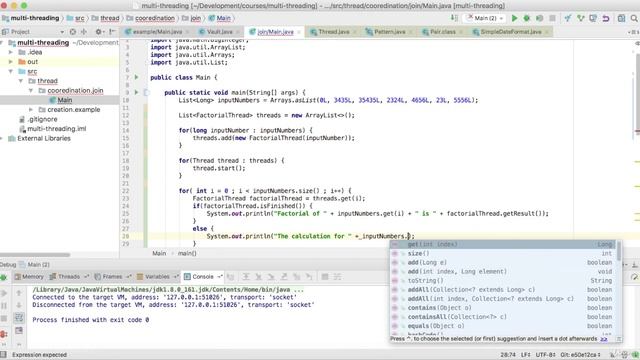640x360 pixels.
Task: Expand the .idea folder
Action: [x=11, y=52]
